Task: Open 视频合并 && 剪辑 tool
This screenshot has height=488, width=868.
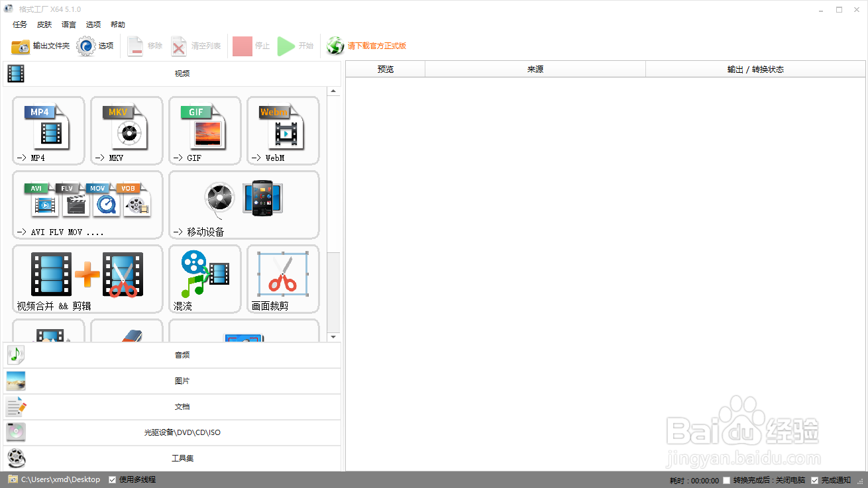Action: pos(87,279)
